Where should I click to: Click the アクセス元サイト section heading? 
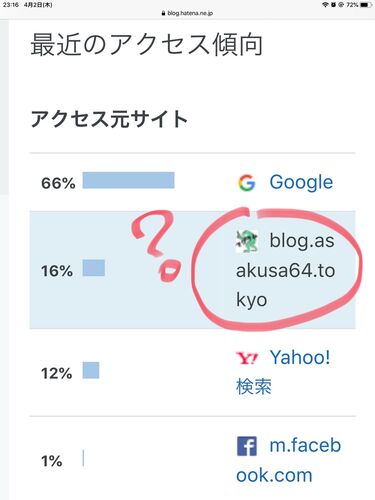click(109, 119)
